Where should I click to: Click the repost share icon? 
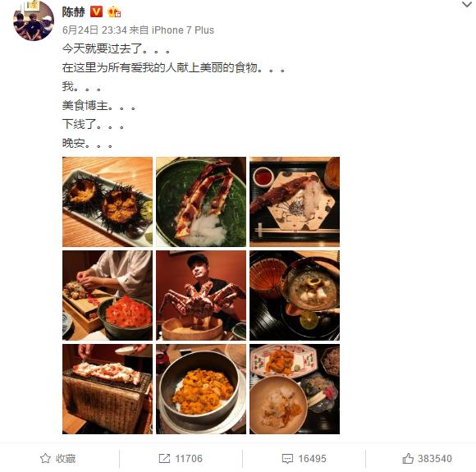tap(164, 458)
